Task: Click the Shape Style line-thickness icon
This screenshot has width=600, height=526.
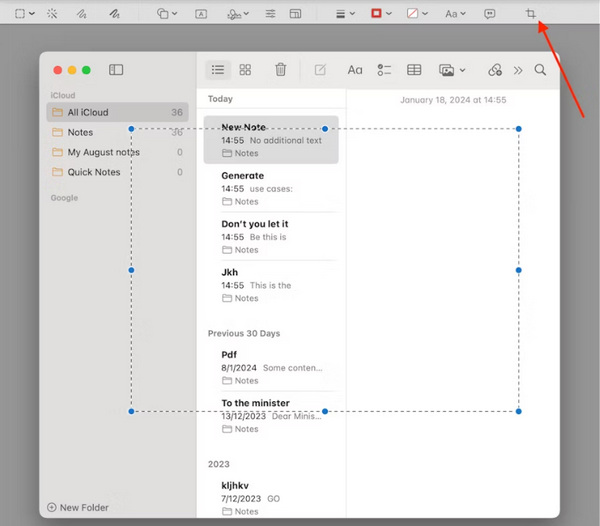Action: click(340, 14)
